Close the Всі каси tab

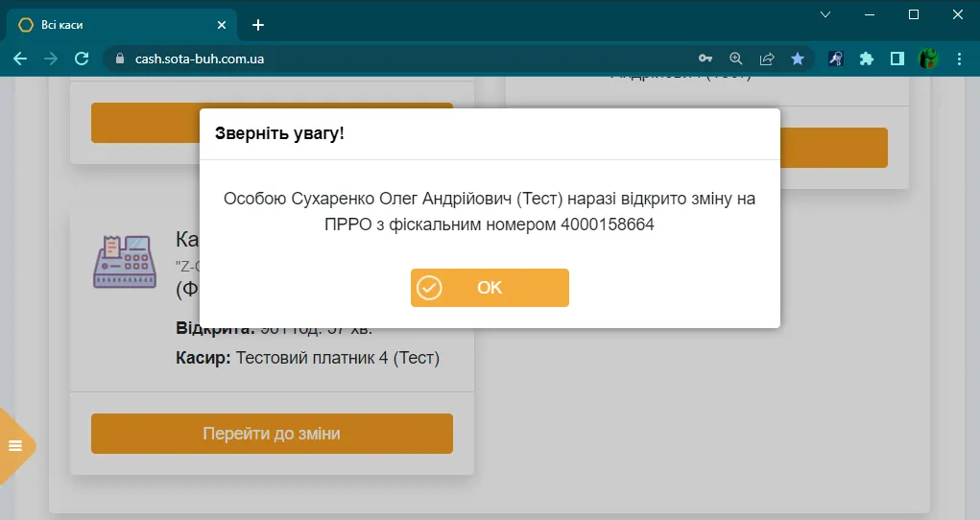[x=222, y=25]
